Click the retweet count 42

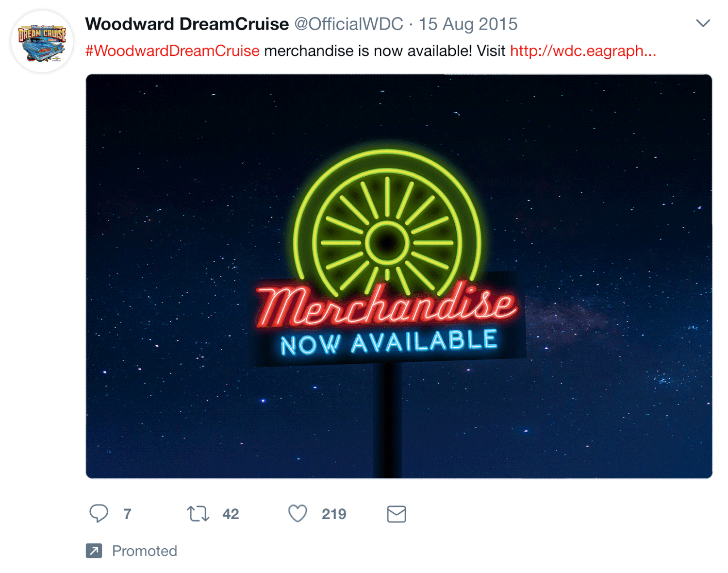coord(231,514)
